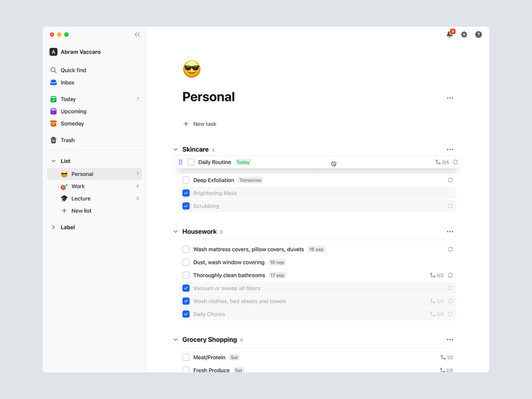This screenshot has width=532, height=399.
Task: Collapse the sidebar with double-chevron icon
Action: [137, 35]
